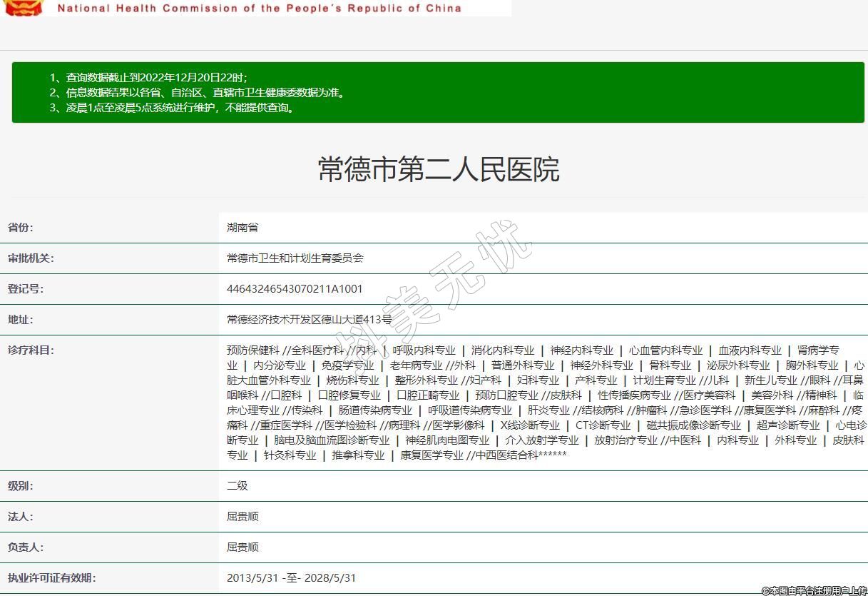
Task: Click the national emblem icon at top left
Action: [x=24, y=8]
